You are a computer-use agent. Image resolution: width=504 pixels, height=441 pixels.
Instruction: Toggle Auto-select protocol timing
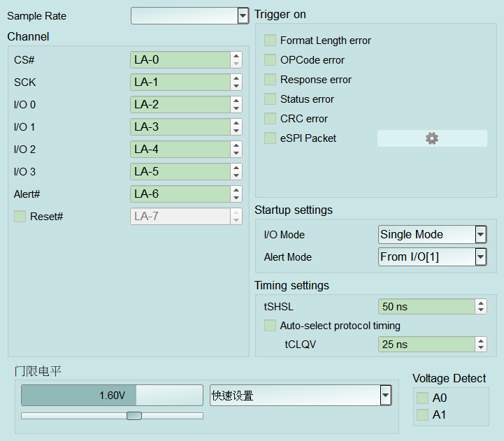[x=270, y=325]
